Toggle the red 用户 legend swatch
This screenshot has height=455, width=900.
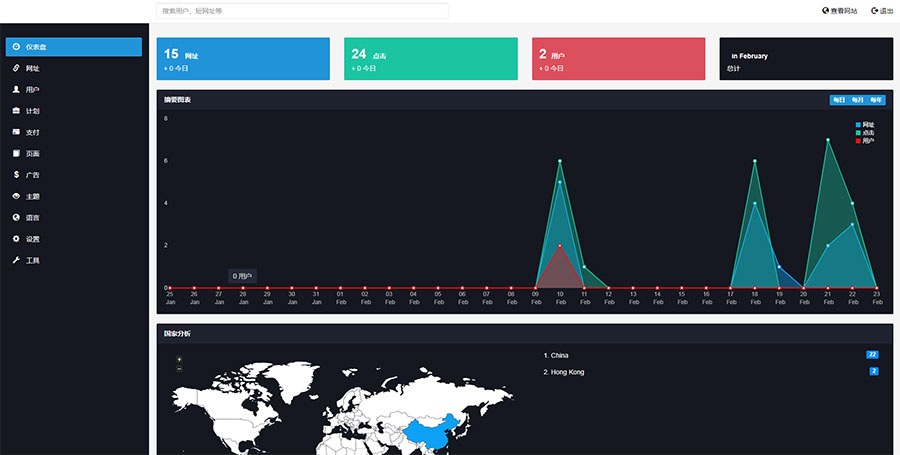coord(858,141)
